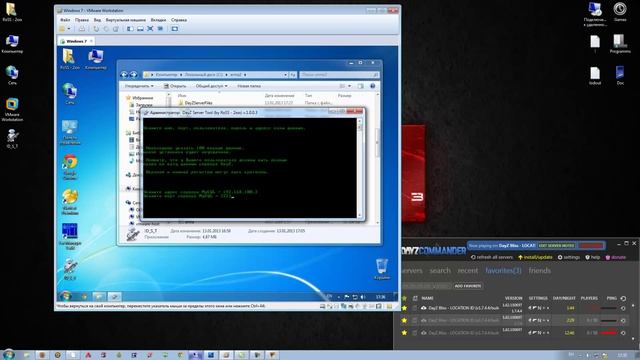Open RoSS - 2exe folder on VM desktop
Screen dimensions: 640x360
pyautogui.click(x=69, y=59)
